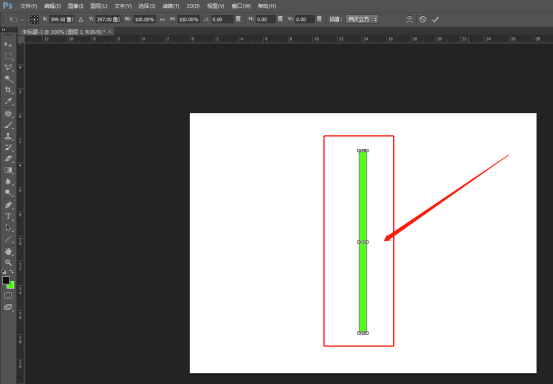Select the Horizontal Type tool
The image size is (553, 384).
pos(8,217)
